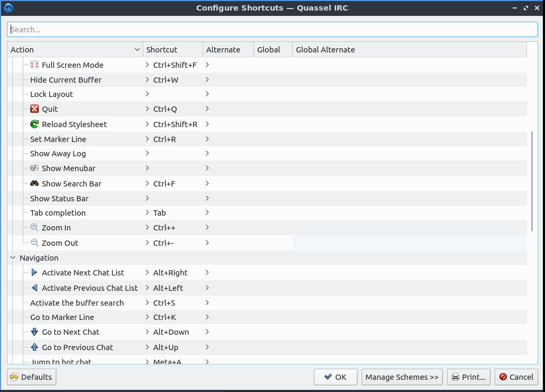Click the Zoom Out magnifier icon
Viewport: 545px width, 392px height.
tap(34, 243)
